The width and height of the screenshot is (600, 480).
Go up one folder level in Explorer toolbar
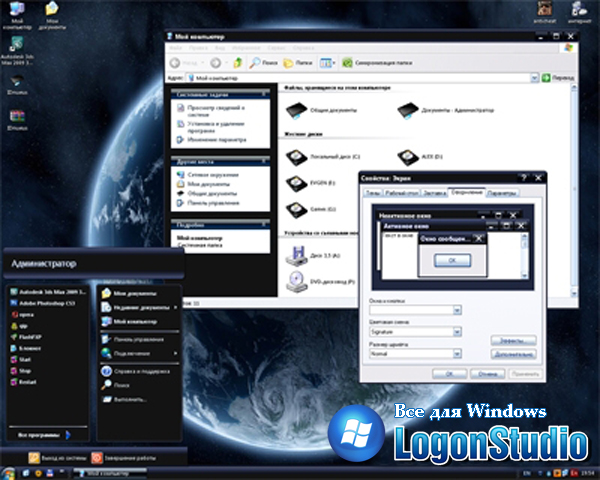pos(238,62)
